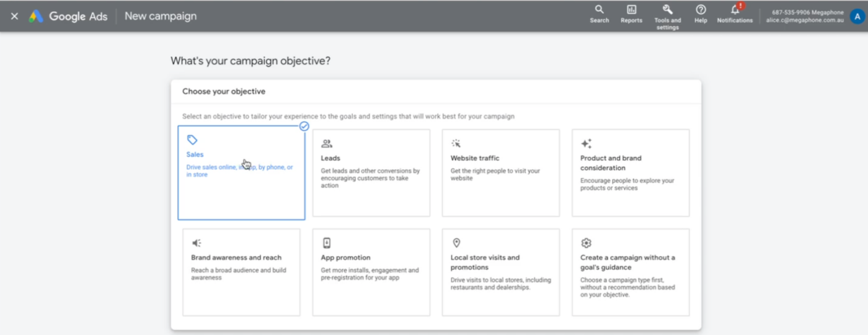Select Create a campaign without a goal's guidance
Image resolution: width=868 pixels, height=335 pixels.
coord(630,272)
